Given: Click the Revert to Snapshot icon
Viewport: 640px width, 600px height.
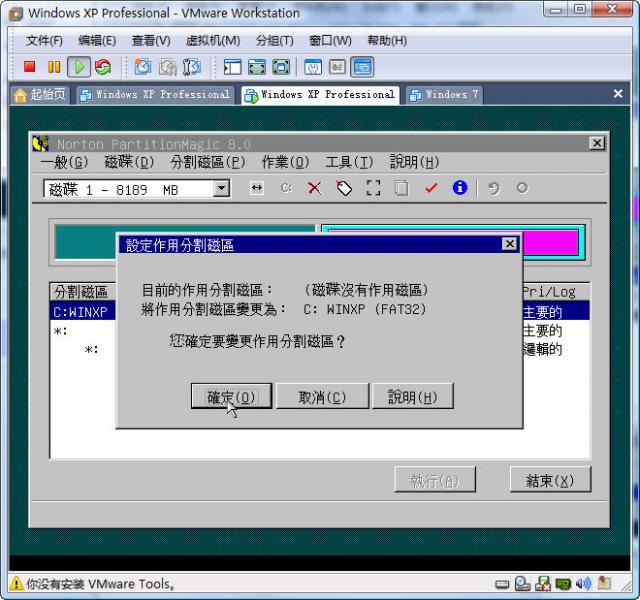Looking at the screenshot, I should coord(167,67).
